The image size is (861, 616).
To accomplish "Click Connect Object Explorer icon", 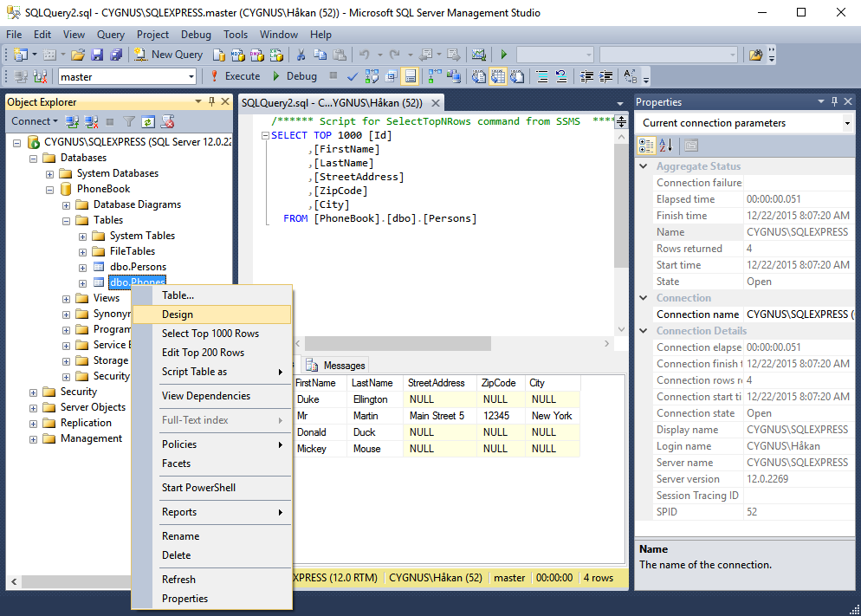I will 72,121.
